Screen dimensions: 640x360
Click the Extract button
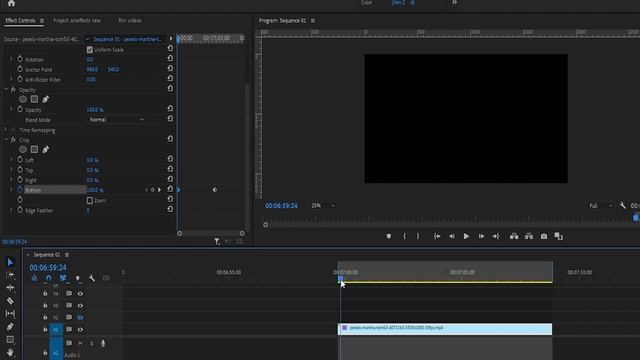529,236
